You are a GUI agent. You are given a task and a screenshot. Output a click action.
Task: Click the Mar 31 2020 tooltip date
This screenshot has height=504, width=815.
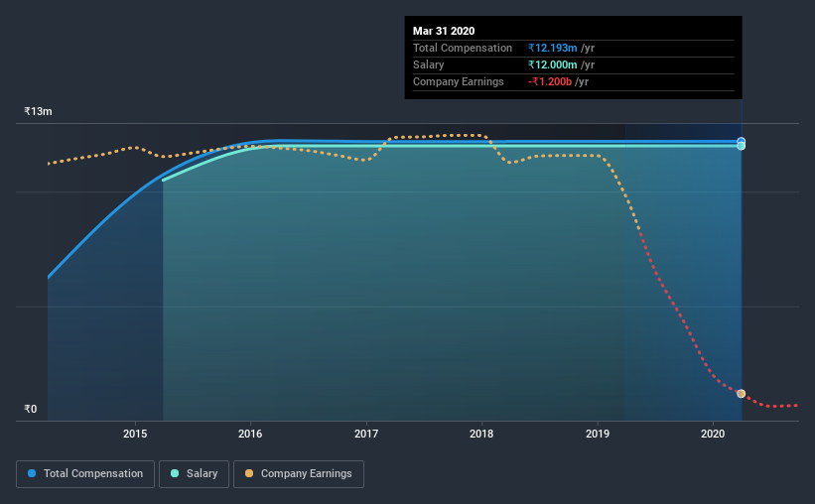pyautogui.click(x=444, y=31)
